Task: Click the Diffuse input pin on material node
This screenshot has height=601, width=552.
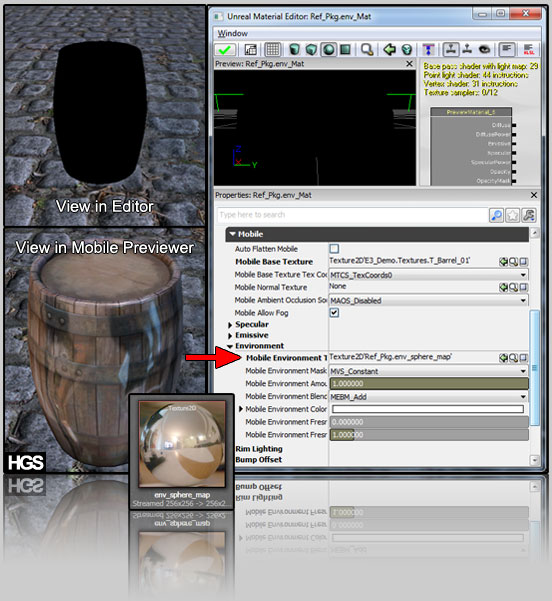Action: point(514,125)
